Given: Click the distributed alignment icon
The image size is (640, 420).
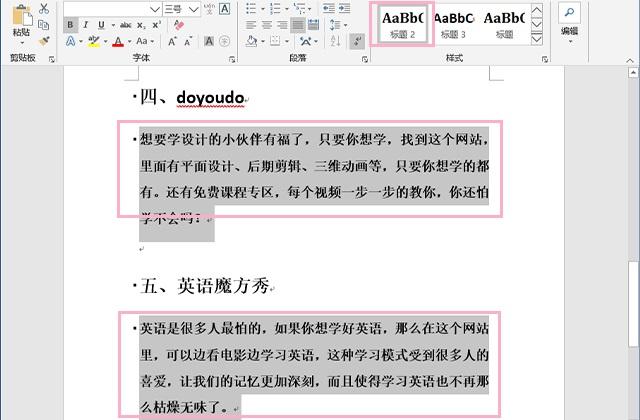Looking at the screenshot, I should [x=313, y=25].
